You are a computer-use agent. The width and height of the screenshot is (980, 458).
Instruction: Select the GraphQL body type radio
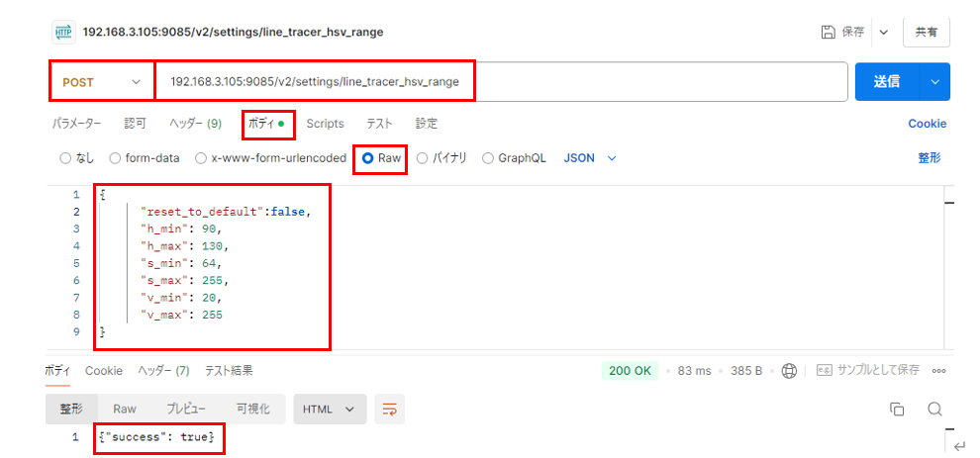[x=488, y=158]
